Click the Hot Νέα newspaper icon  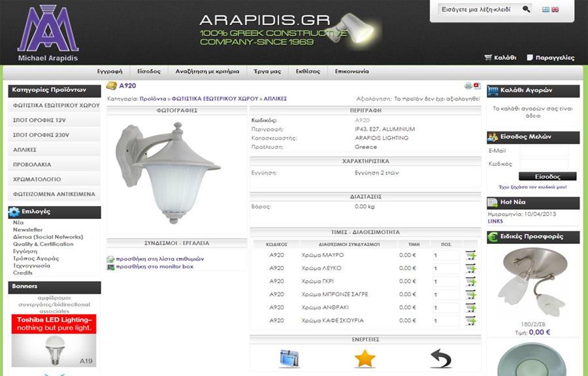click(x=493, y=203)
